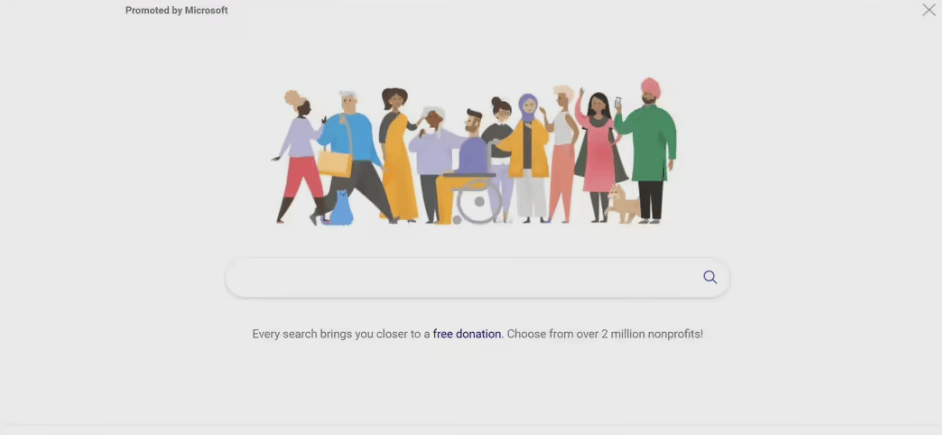
Task: Open the "free donation" link
Action: 467,333
